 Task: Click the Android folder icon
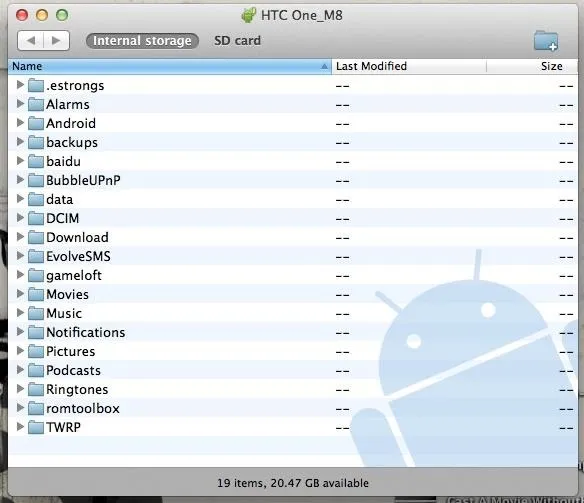pyautogui.click(x=36, y=123)
